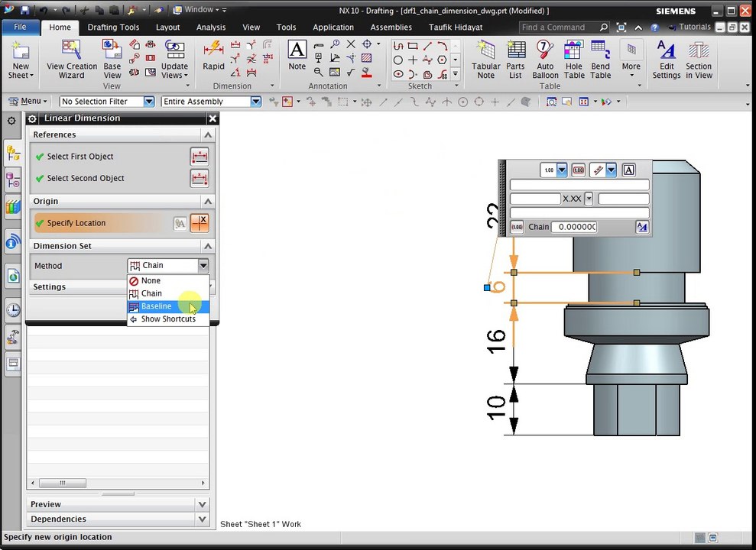Click the Base View icon
The image size is (756, 550).
tap(112, 60)
